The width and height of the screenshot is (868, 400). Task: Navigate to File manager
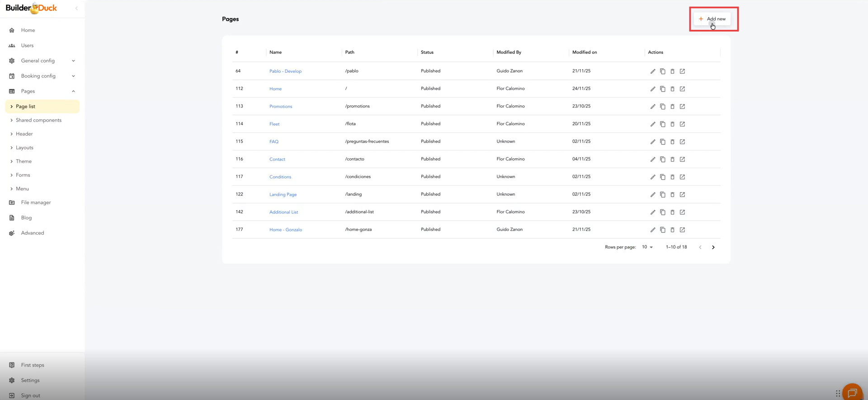[36, 202]
